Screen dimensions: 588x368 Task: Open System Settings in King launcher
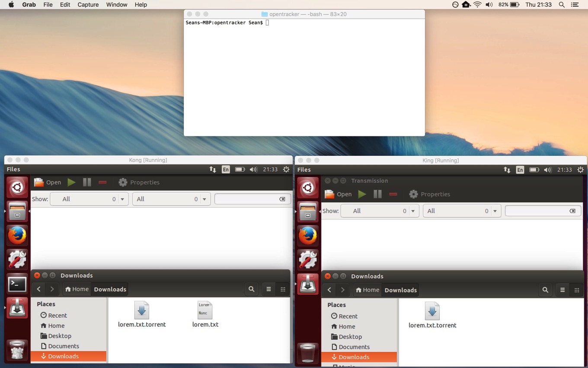(x=308, y=260)
